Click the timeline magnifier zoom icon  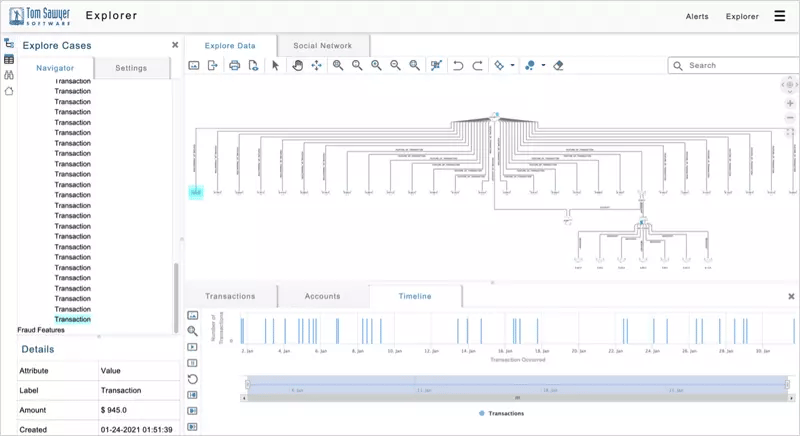point(192,331)
